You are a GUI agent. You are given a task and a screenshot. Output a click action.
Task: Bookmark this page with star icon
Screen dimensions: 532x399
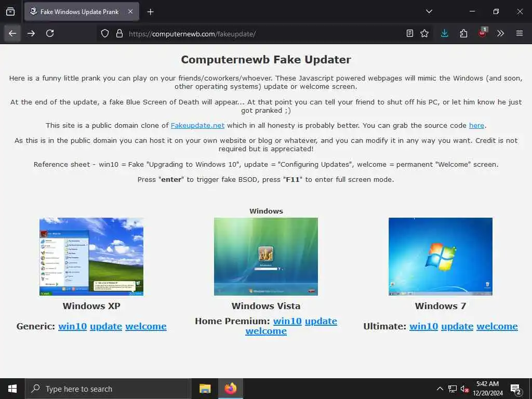coord(424,33)
